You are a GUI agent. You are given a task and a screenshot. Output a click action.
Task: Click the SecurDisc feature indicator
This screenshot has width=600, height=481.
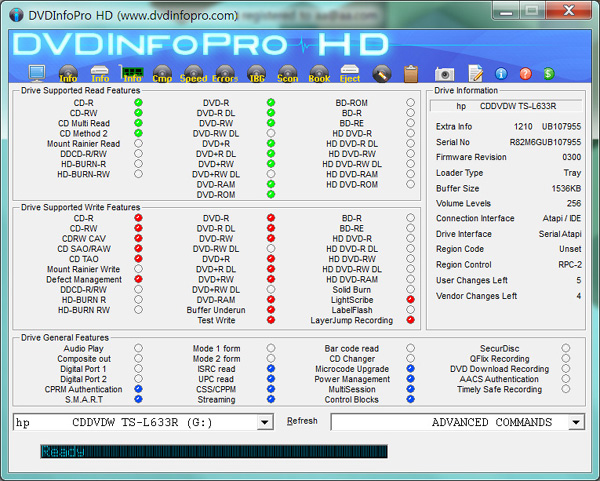566,348
